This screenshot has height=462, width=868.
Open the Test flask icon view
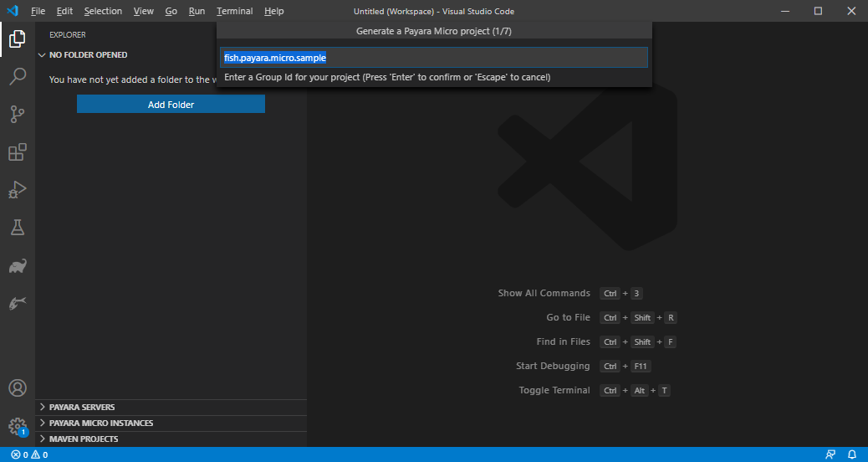17,228
